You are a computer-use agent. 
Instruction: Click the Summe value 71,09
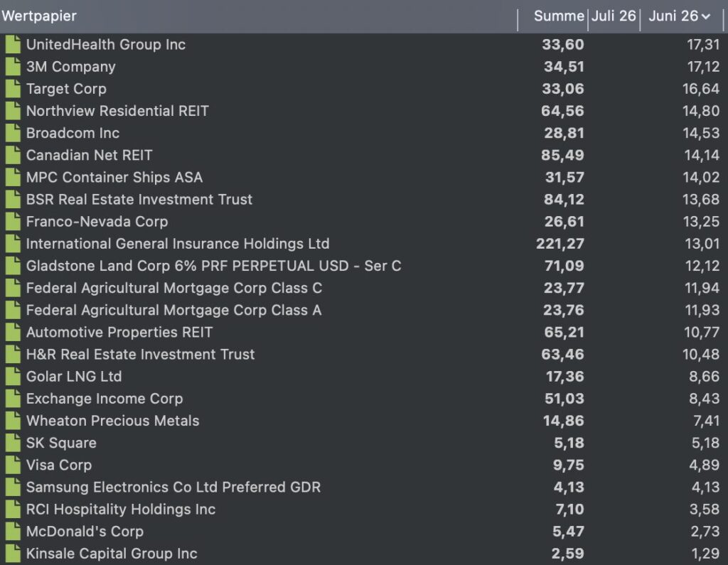(564, 266)
